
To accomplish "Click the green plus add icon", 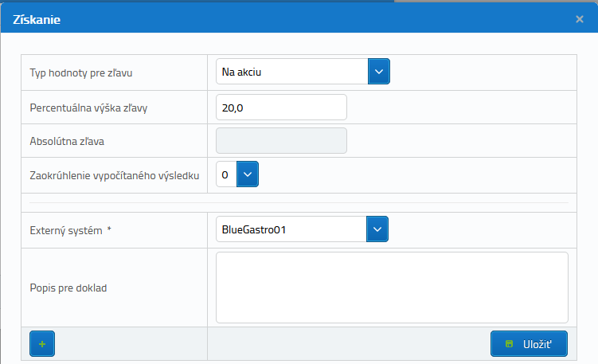I will [x=42, y=344].
